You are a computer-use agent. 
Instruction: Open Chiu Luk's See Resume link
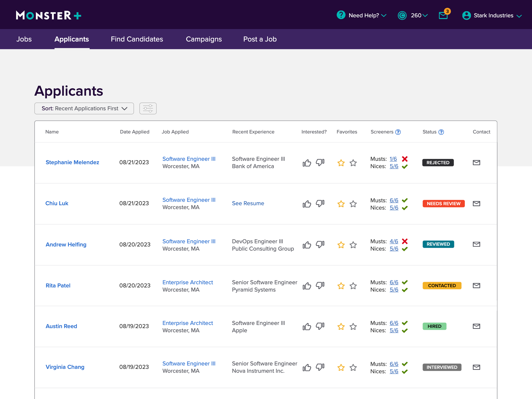coord(248,203)
